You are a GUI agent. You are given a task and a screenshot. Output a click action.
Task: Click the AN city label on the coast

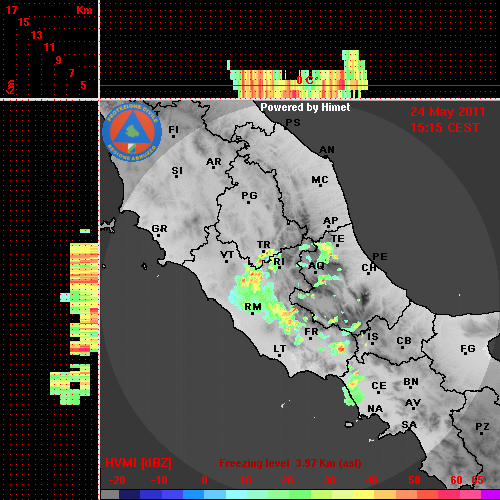pos(327,150)
